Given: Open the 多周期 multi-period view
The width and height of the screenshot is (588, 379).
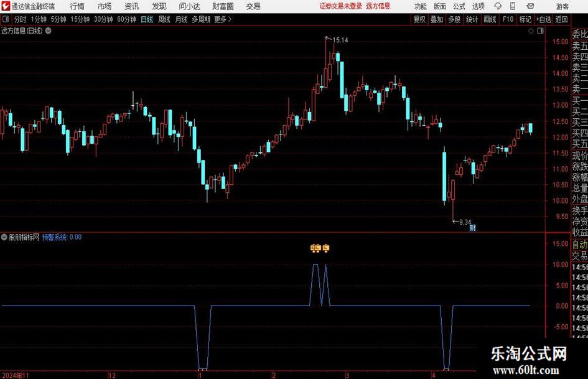Looking at the screenshot, I should click(x=201, y=19).
